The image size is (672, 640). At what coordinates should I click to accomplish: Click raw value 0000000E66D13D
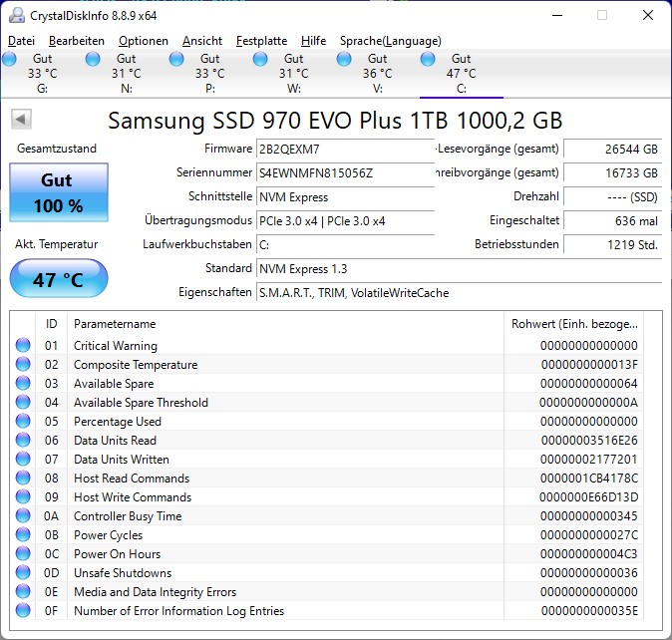[589, 497]
